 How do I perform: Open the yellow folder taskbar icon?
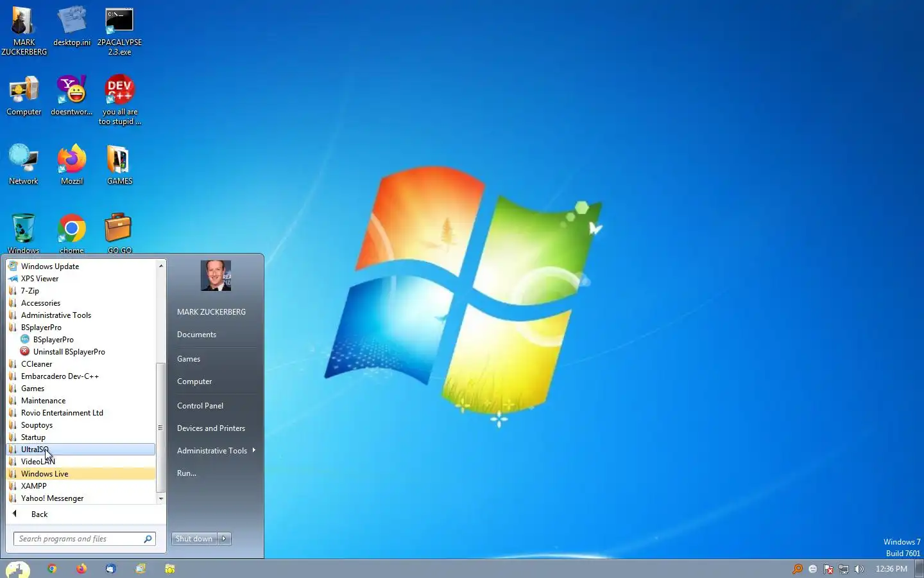point(170,569)
